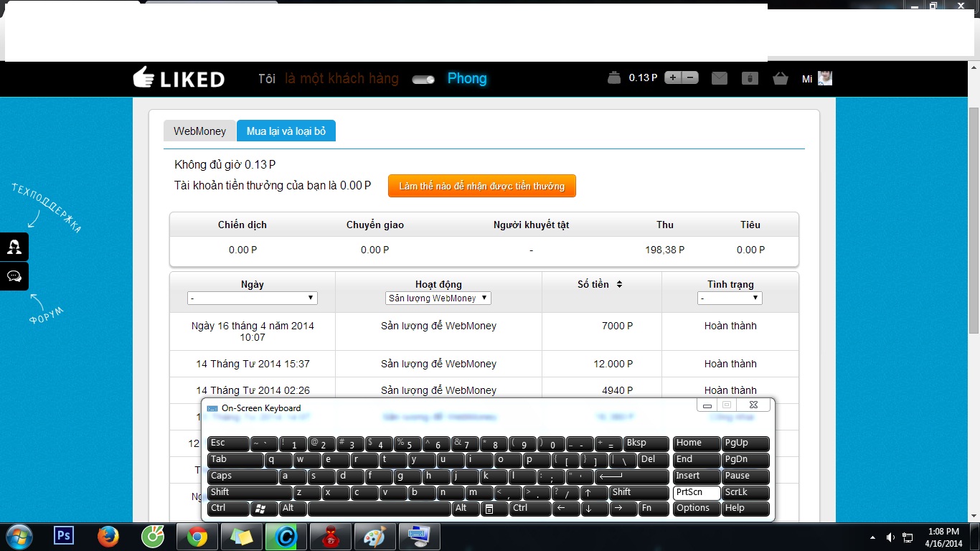Click the Help key on On-Screen Keyboard
Viewport: 980px width, 551px height.
click(745, 509)
